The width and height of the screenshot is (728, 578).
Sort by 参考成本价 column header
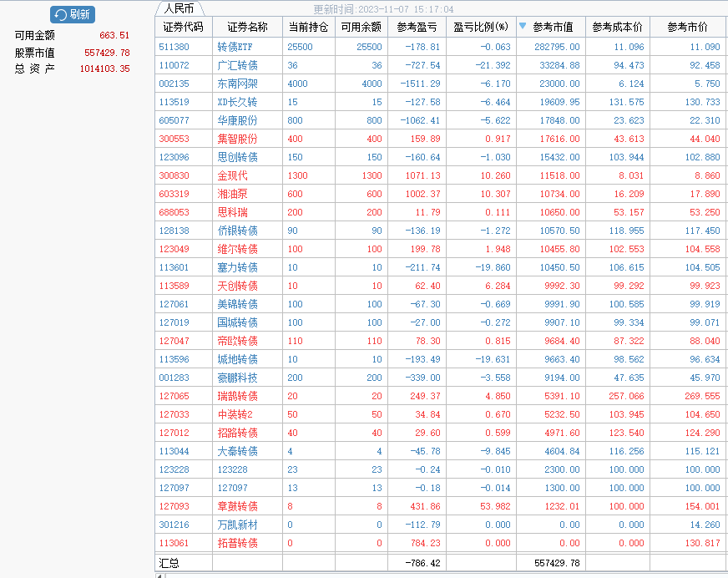[x=617, y=28]
